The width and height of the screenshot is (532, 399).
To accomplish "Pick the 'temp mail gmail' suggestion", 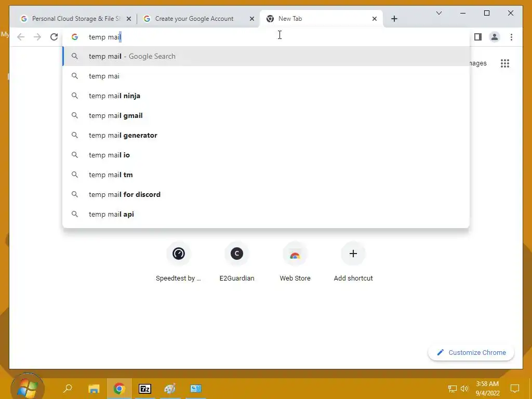I will point(266,115).
